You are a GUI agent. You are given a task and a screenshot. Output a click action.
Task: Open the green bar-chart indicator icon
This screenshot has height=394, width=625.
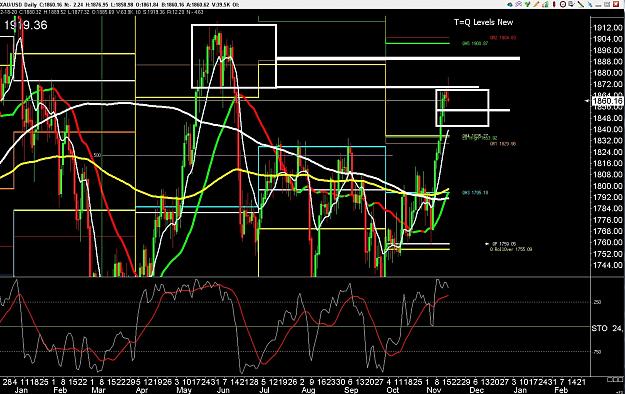tap(545, 4)
